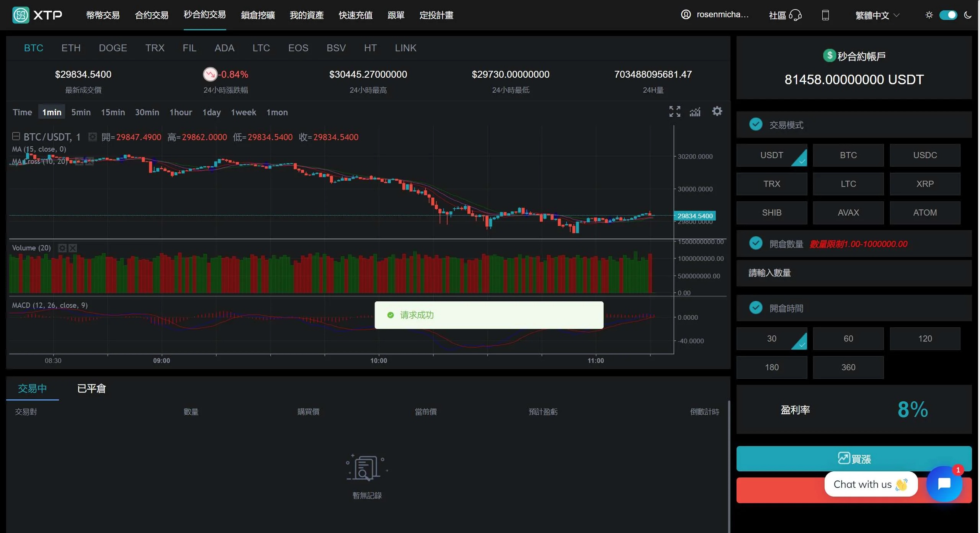Expand the 繁體中文 language dropdown
Image resolution: width=980 pixels, height=533 pixels.
click(x=877, y=15)
